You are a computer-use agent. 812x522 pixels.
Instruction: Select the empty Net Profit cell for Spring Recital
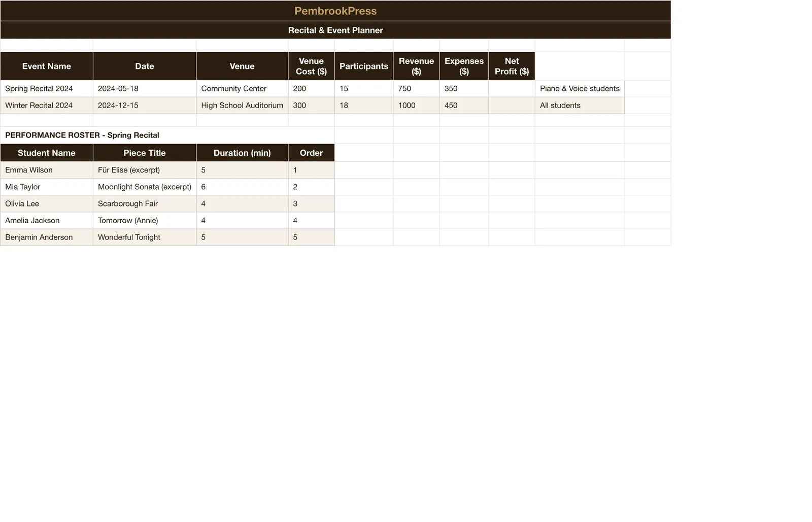point(512,88)
